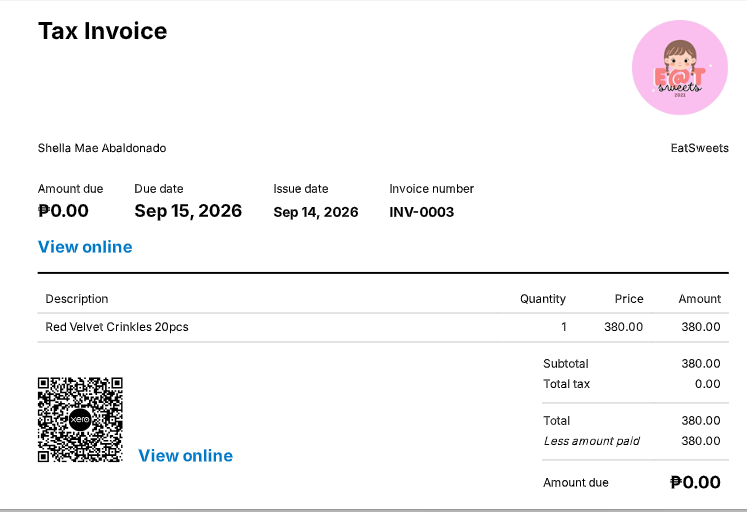The image size is (747, 512).
Task: Select customer name Shella Mae Abaldonado
Action: [102, 148]
